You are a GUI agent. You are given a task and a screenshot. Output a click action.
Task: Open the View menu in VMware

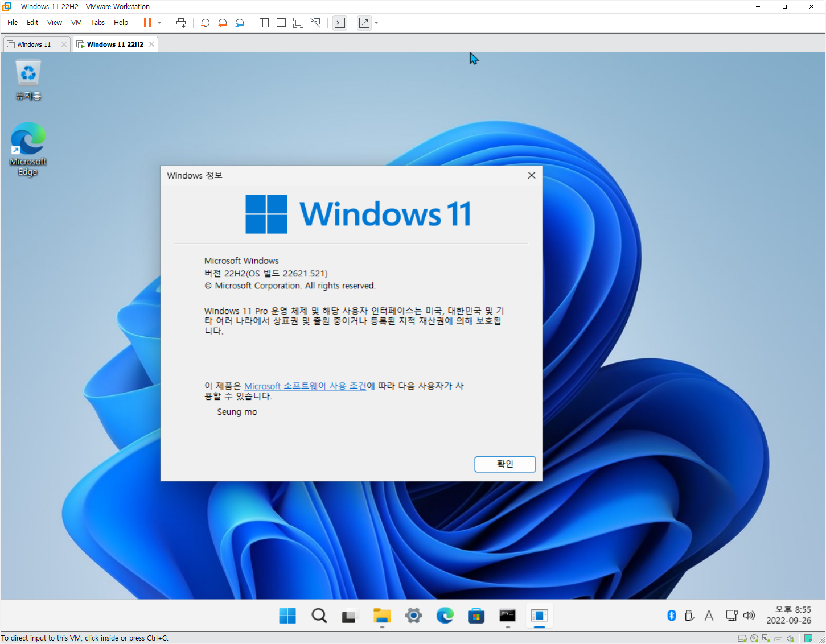point(55,23)
